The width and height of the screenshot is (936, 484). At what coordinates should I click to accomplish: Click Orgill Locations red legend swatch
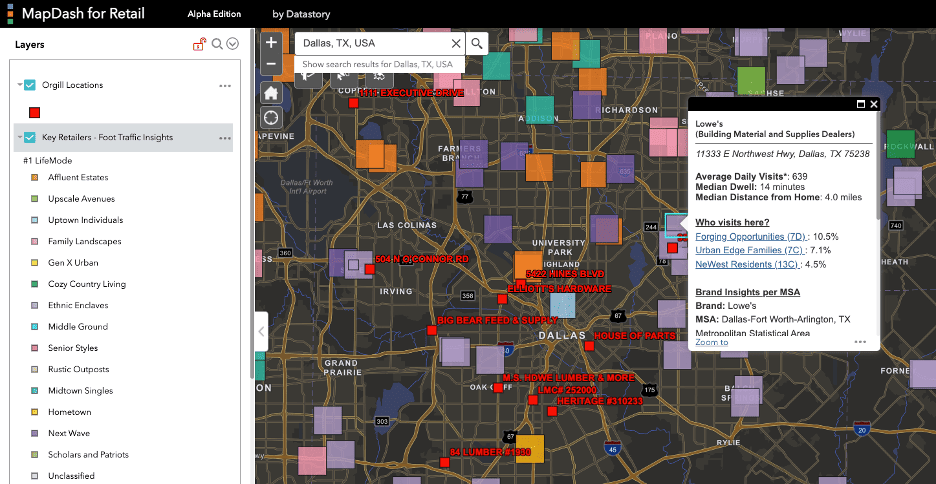tap(35, 112)
